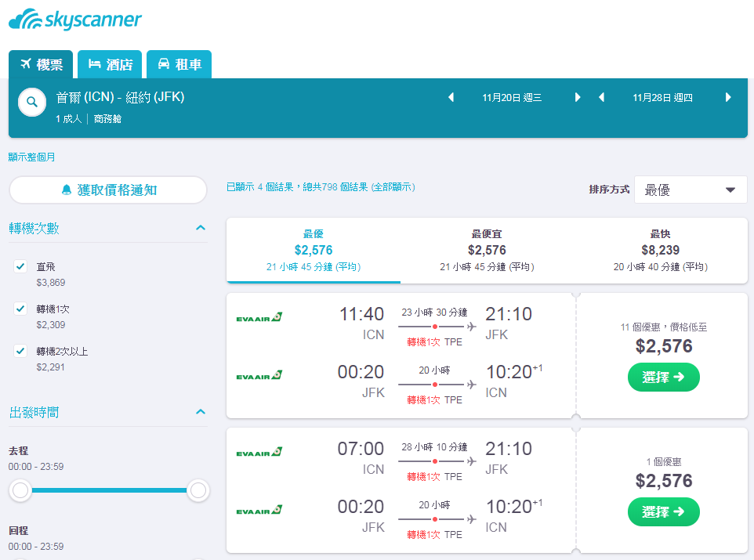Click the bell price alert button
Screen dimensions: 754x560
tap(108, 190)
